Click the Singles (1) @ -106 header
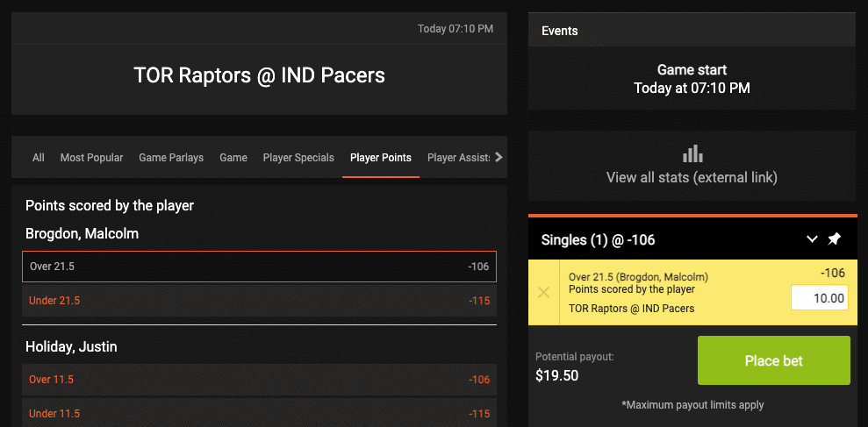The width and height of the screenshot is (868, 427). (598, 240)
